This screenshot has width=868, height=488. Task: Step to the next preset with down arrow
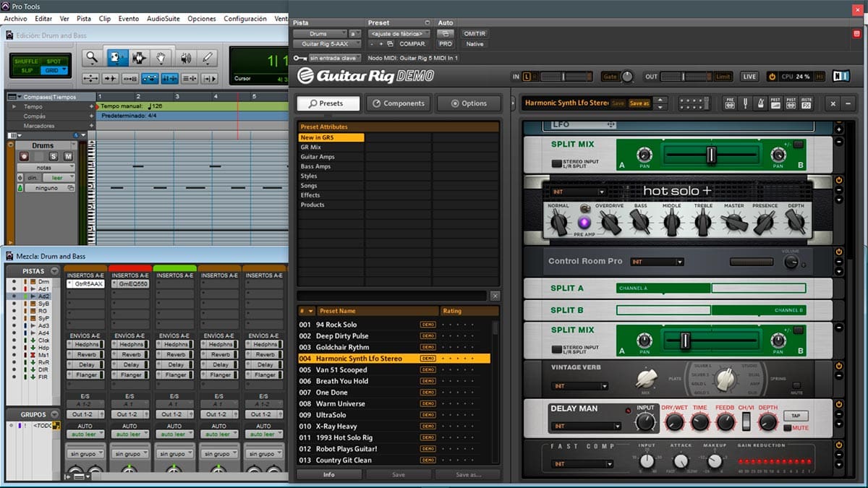(x=660, y=107)
